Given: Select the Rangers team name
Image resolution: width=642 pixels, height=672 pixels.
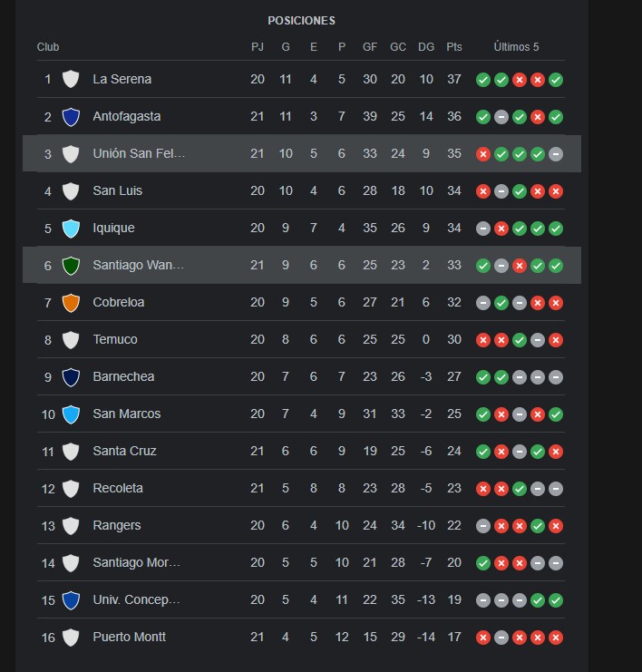Looking at the screenshot, I should click(117, 525).
